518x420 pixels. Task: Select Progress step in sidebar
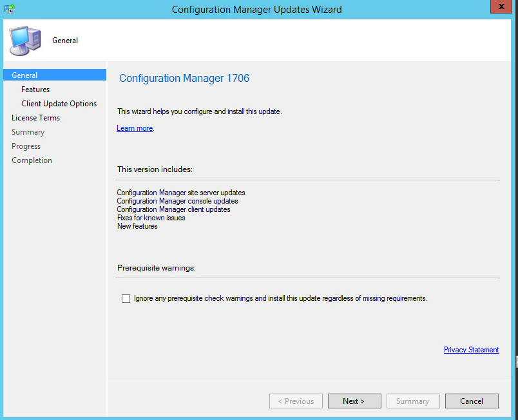26,146
